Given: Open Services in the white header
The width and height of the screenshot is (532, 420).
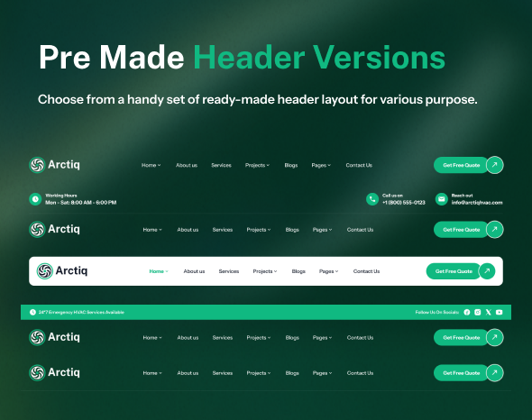Looking at the screenshot, I should click(229, 271).
